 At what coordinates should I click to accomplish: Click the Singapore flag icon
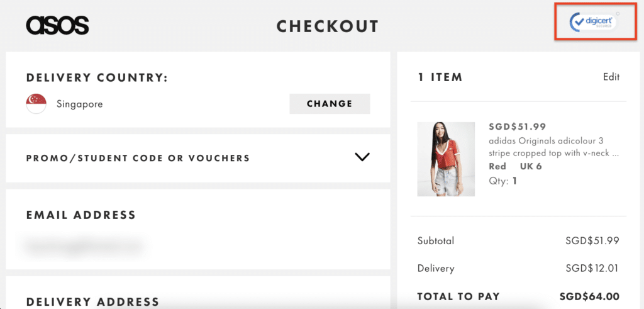(x=36, y=104)
